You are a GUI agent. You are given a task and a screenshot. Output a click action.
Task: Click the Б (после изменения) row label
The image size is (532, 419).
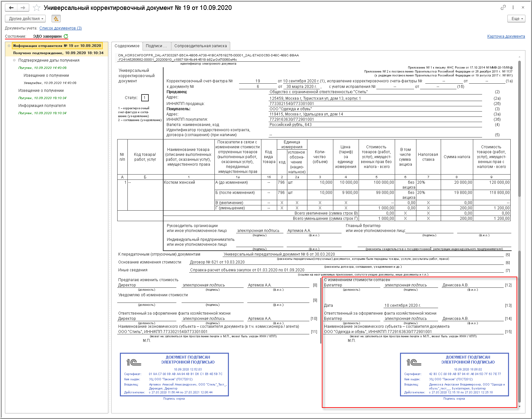coord(235,193)
